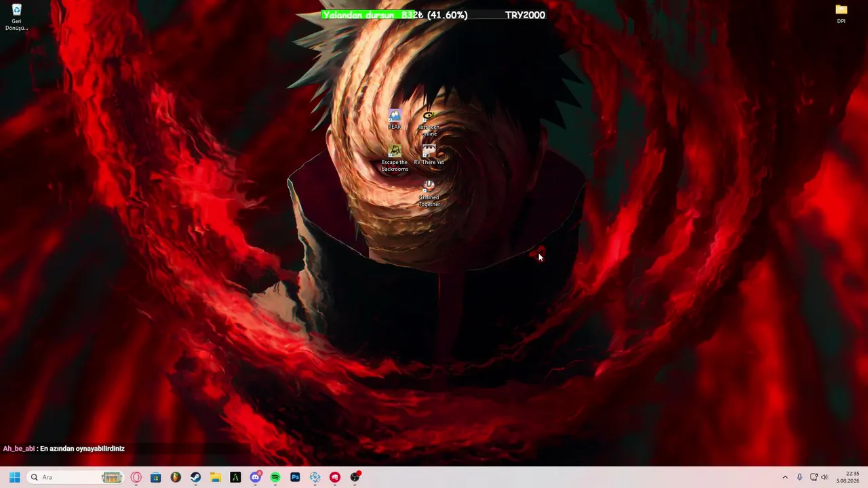The width and height of the screenshot is (868, 488).
Task: Launch FL Studio from the taskbar
Action: pyautogui.click(x=176, y=477)
